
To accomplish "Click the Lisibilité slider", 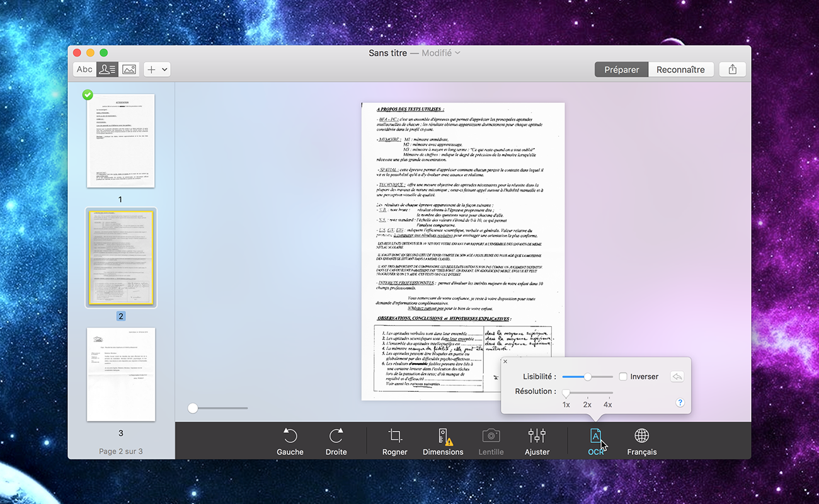I will [x=587, y=377].
